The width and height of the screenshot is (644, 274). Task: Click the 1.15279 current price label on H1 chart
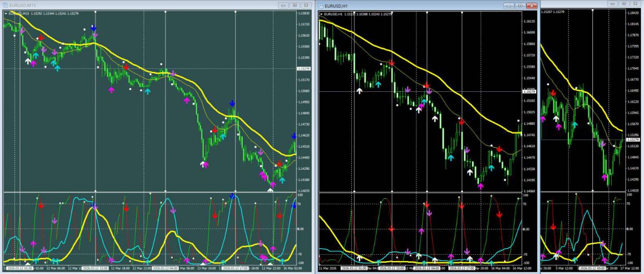[530, 92]
